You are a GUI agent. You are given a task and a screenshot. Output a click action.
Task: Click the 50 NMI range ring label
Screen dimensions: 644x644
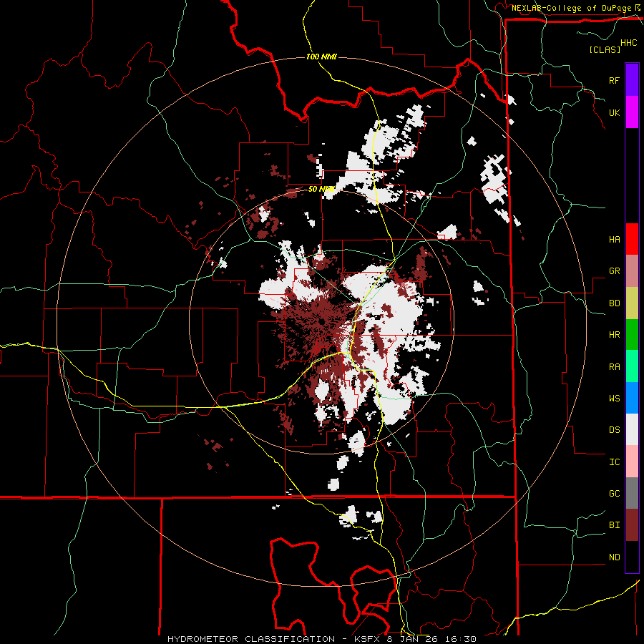321,189
